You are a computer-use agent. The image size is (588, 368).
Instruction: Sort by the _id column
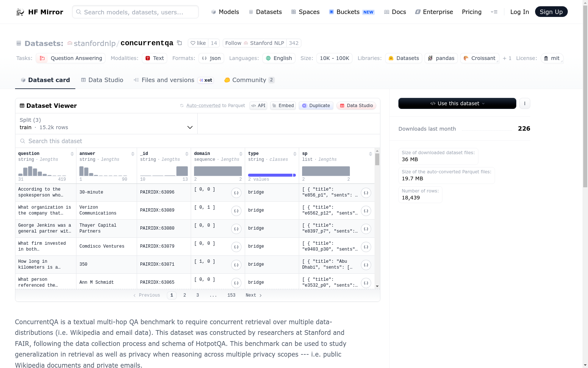(x=187, y=154)
